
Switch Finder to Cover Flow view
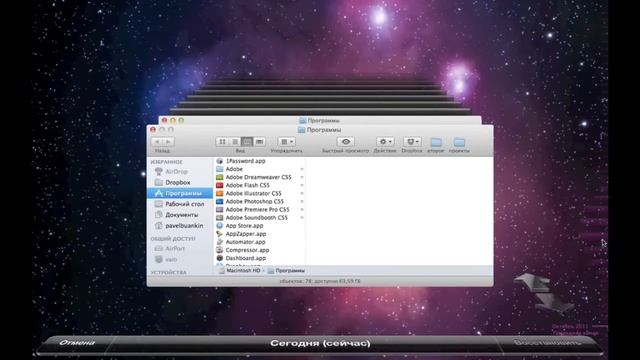[x=259, y=142]
